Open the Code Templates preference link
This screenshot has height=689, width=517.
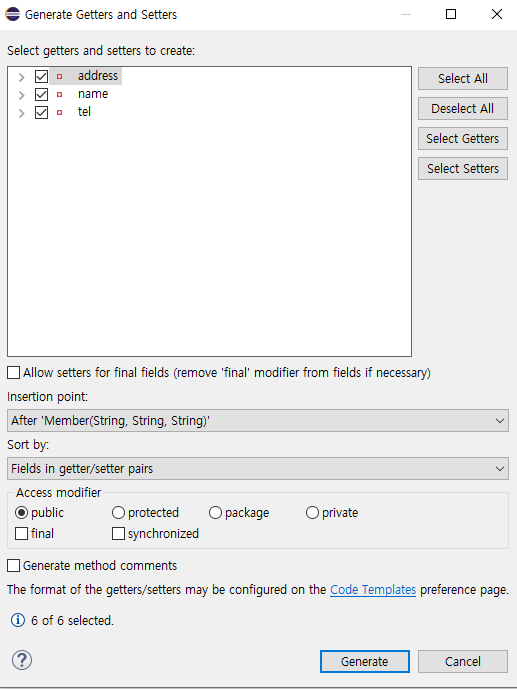tap(373, 590)
